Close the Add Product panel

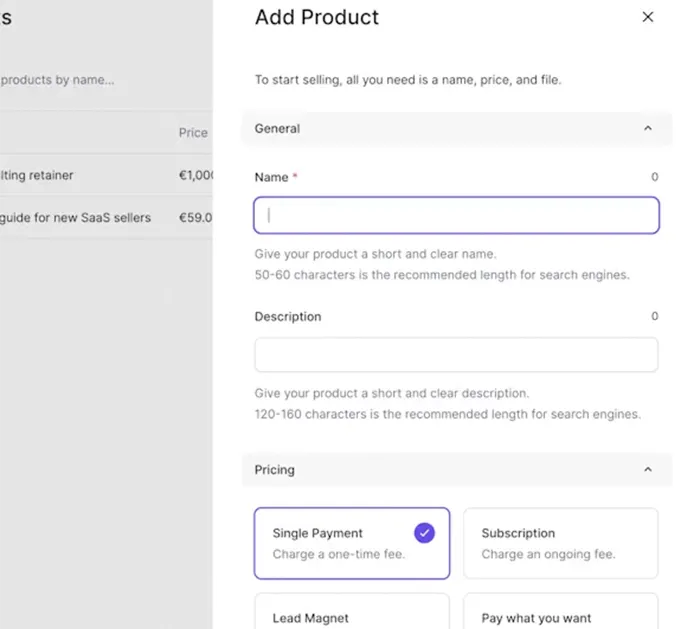(x=647, y=17)
